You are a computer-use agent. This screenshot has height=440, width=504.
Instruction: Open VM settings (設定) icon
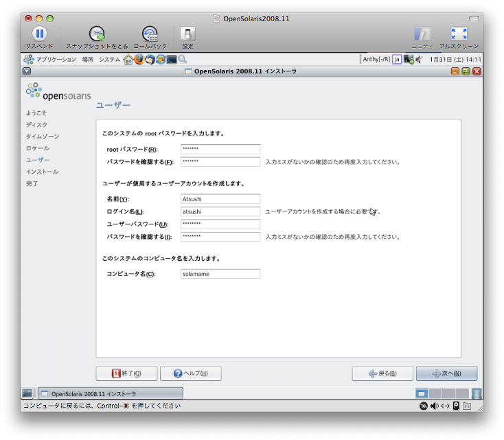[x=187, y=34]
